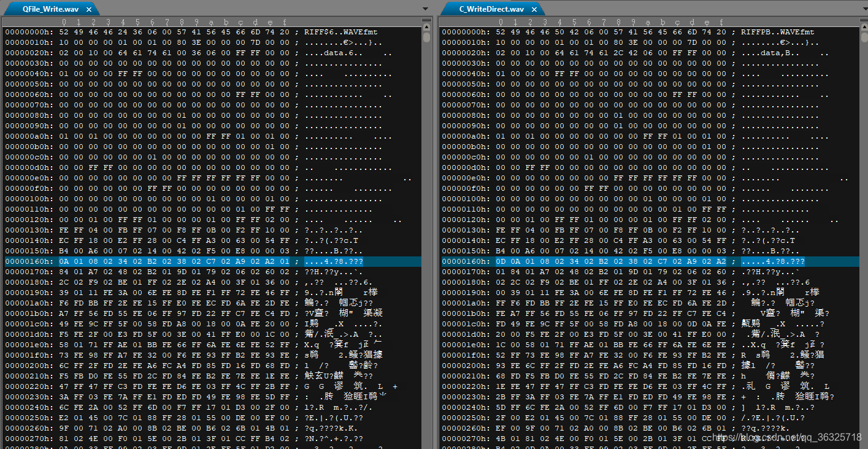
Task: Click offset 00000130h in QFile_Write.wav pane
Action: [29, 230]
